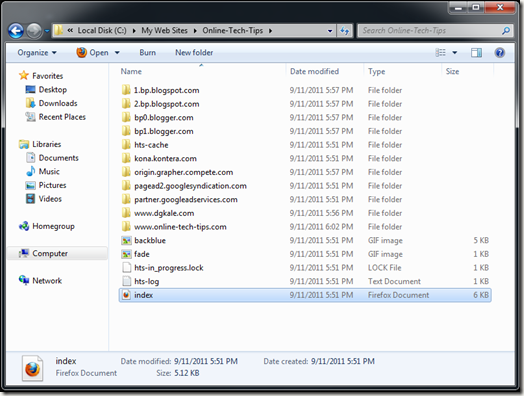Image resolution: width=524 pixels, height=396 pixels.
Task: Click the Back navigation arrow
Action: pyautogui.click(x=16, y=31)
